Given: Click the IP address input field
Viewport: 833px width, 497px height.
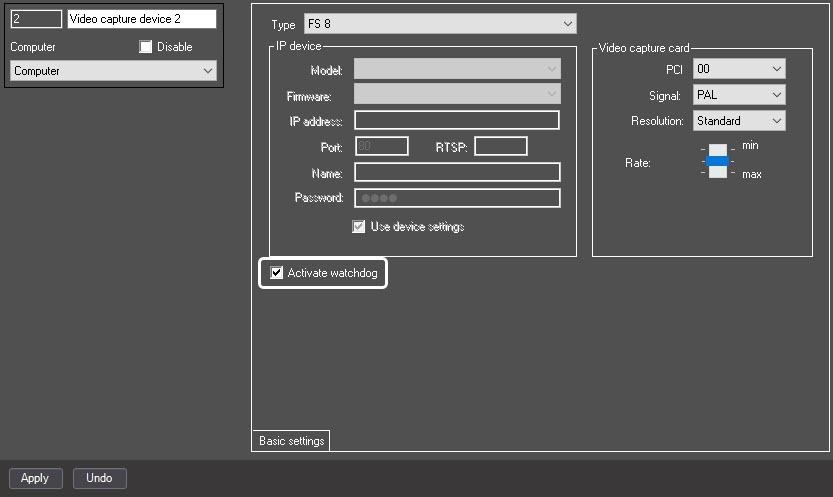Looking at the screenshot, I should tap(457, 120).
